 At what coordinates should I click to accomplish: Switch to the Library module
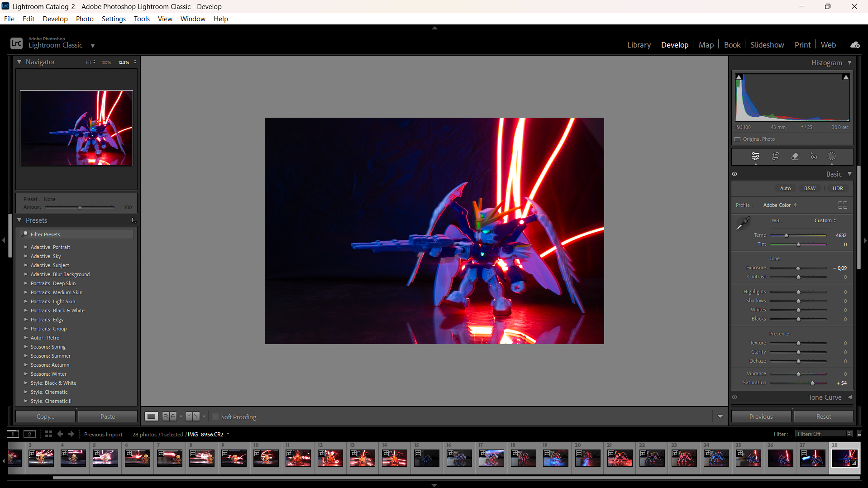pyautogui.click(x=639, y=45)
